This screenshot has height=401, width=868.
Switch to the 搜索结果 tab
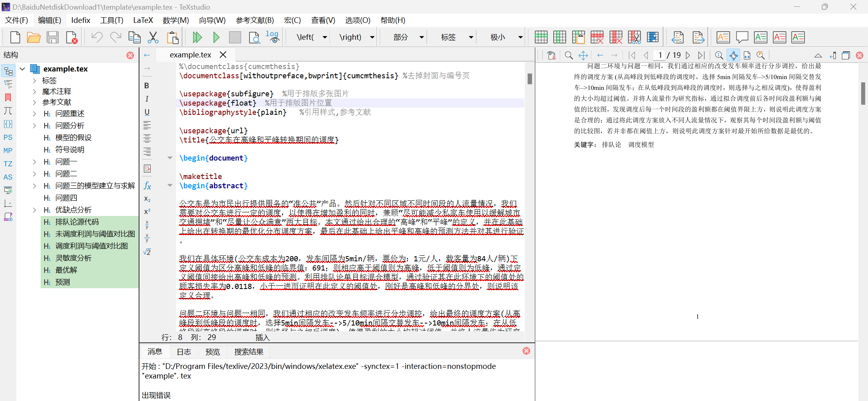[249, 352]
